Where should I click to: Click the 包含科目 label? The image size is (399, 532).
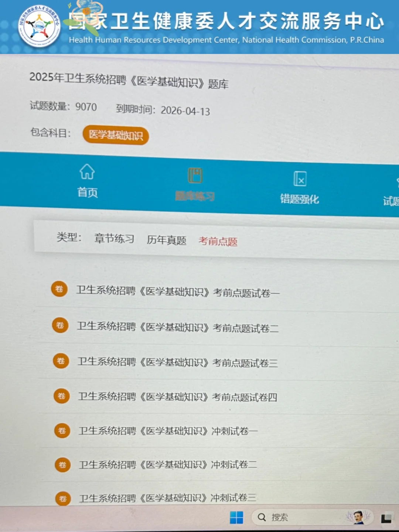click(51, 132)
